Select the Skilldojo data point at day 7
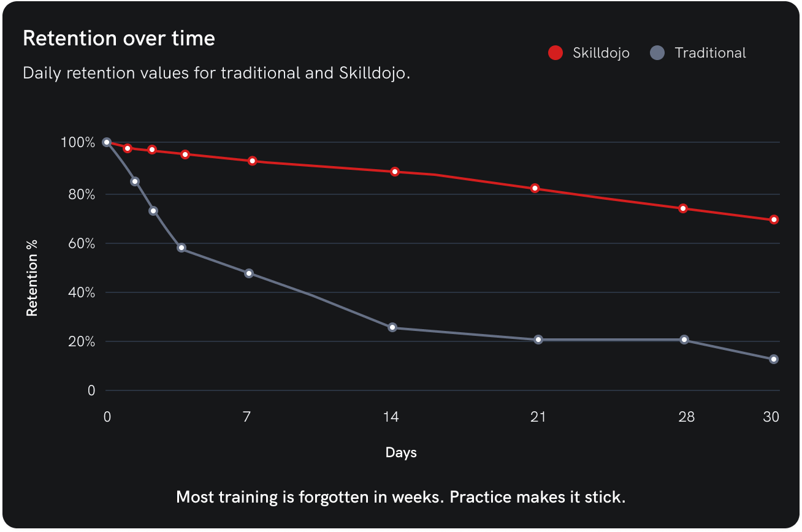This screenshot has height=532, width=802. 252,161
